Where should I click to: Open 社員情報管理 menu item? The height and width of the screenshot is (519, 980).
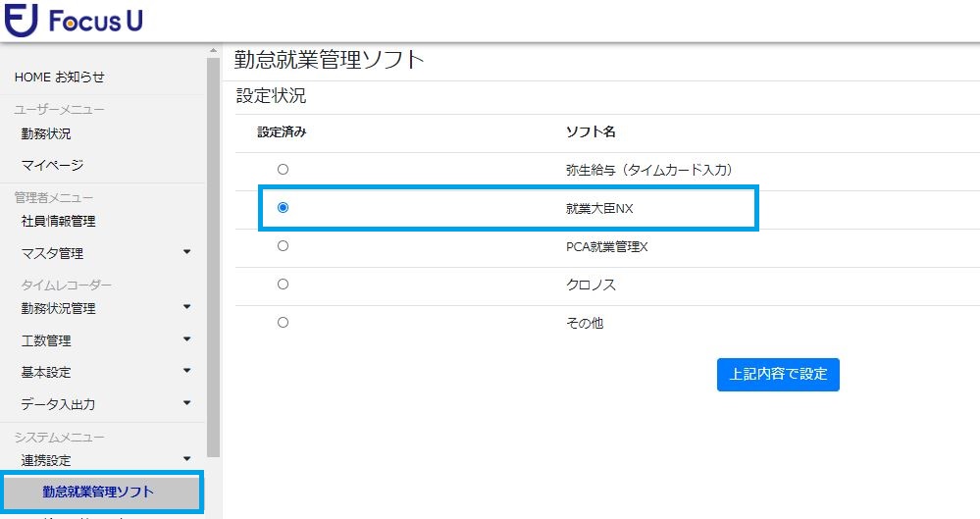point(59,222)
